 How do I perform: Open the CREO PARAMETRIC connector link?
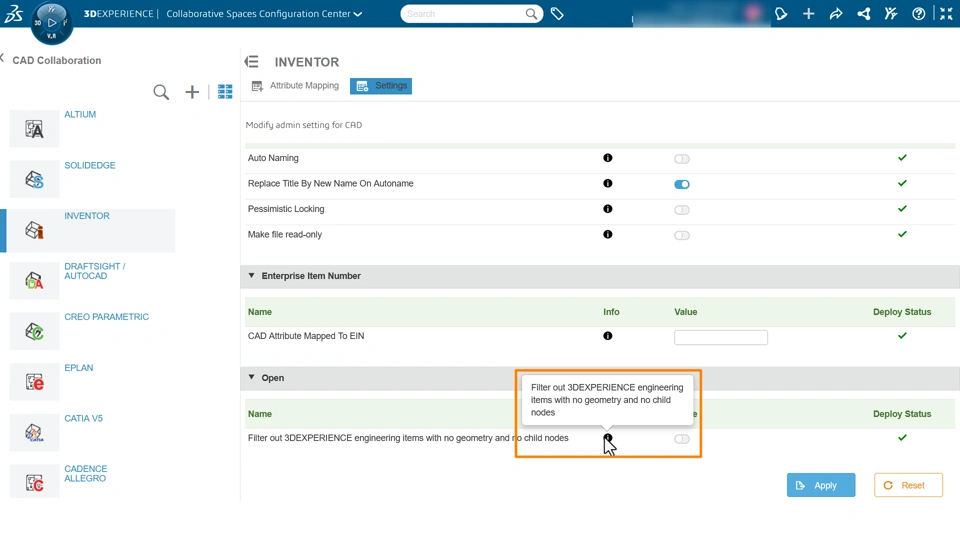tap(107, 317)
